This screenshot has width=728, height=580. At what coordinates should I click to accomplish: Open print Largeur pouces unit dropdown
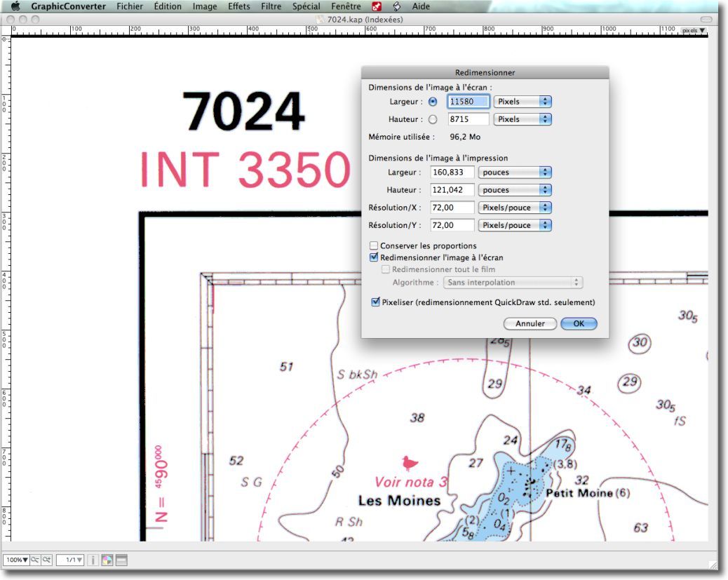point(515,173)
